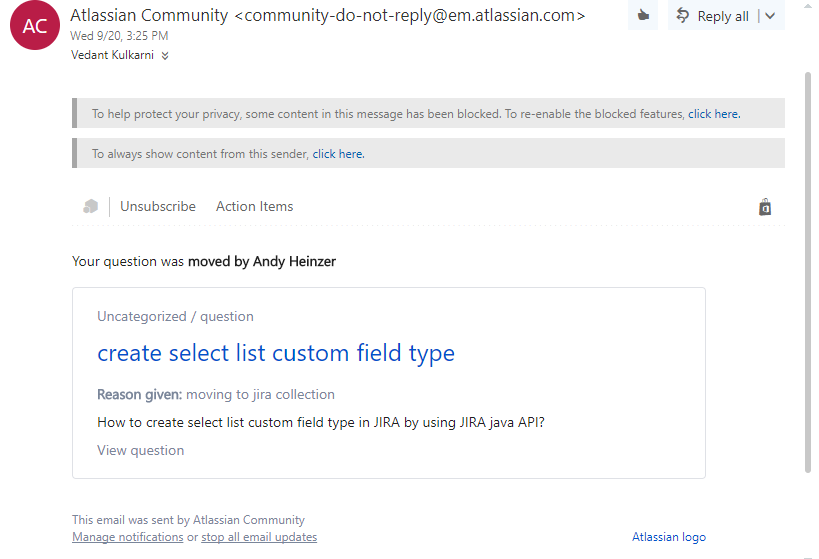This screenshot has width=819, height=559.
Task: Click the Reply all arrow icon
Action: 682,16
